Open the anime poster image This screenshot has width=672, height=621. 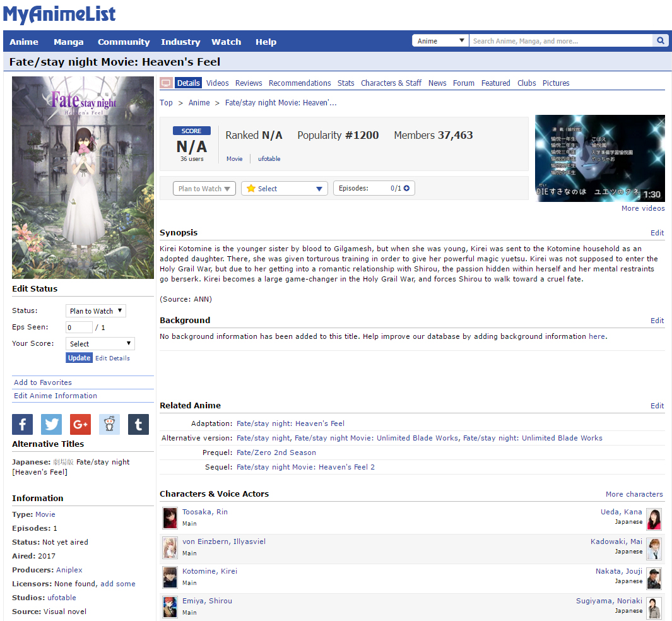tap(83, 177)
